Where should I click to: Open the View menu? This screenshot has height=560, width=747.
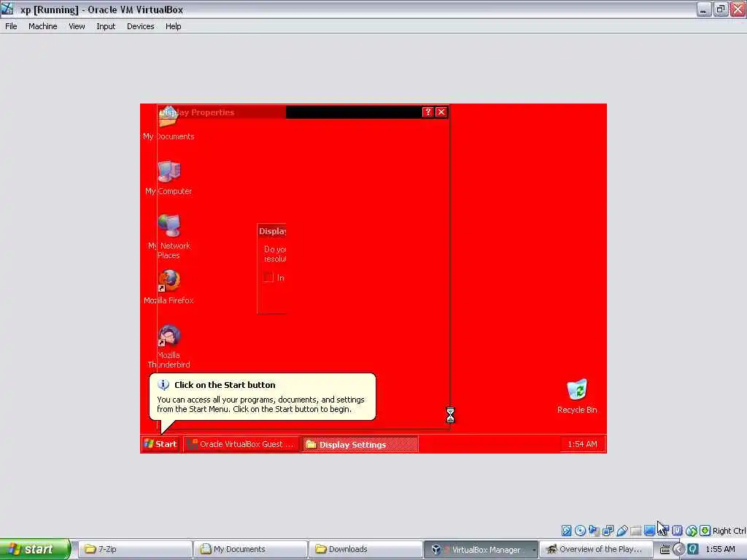(x=77, y=26)
